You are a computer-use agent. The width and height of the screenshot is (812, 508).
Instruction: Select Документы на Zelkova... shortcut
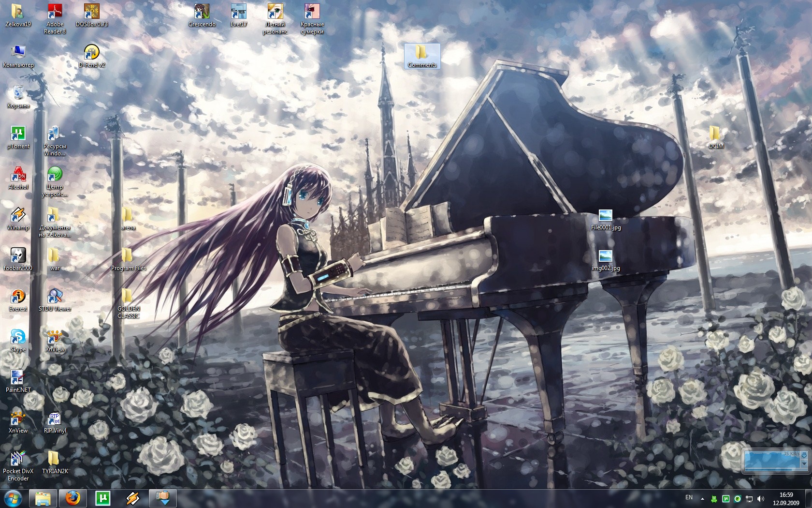(55, 222)
